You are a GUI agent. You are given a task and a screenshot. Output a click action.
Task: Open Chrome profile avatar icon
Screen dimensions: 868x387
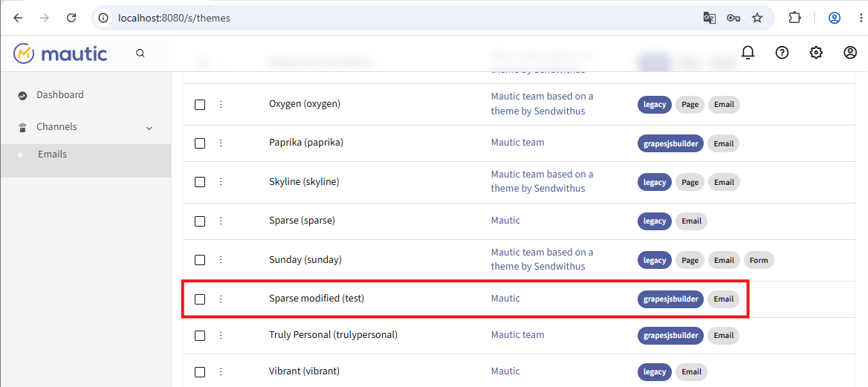835,18
